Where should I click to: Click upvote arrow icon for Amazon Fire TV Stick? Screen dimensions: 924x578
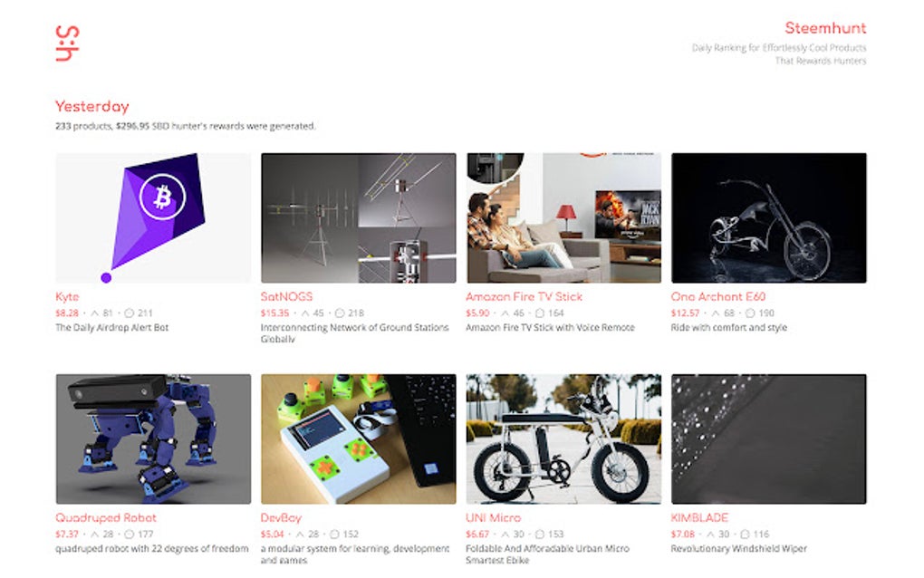(505, 313)
